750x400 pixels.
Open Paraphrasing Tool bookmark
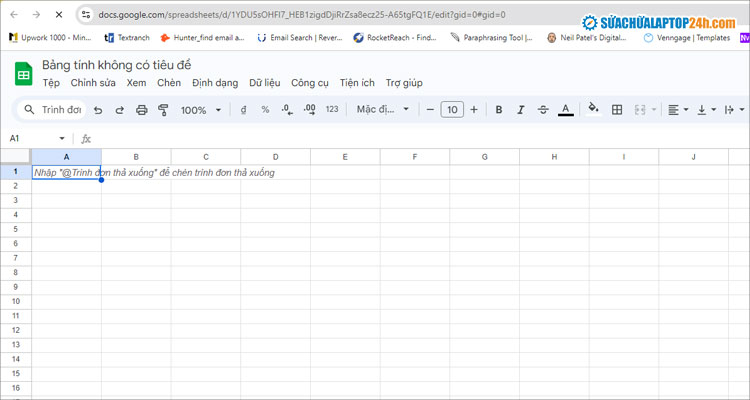(492, 37)
